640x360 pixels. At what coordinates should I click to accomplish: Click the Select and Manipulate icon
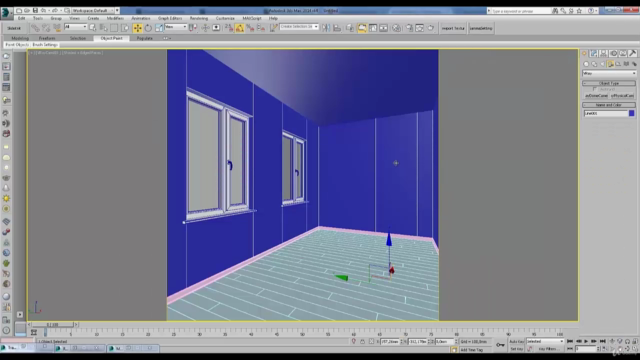205,28
